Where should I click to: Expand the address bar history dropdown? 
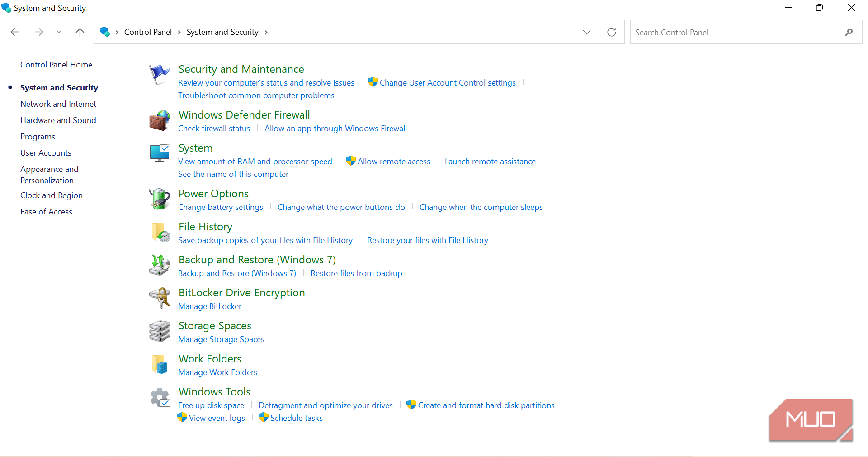pyautogui.click(x=587, y=32)
